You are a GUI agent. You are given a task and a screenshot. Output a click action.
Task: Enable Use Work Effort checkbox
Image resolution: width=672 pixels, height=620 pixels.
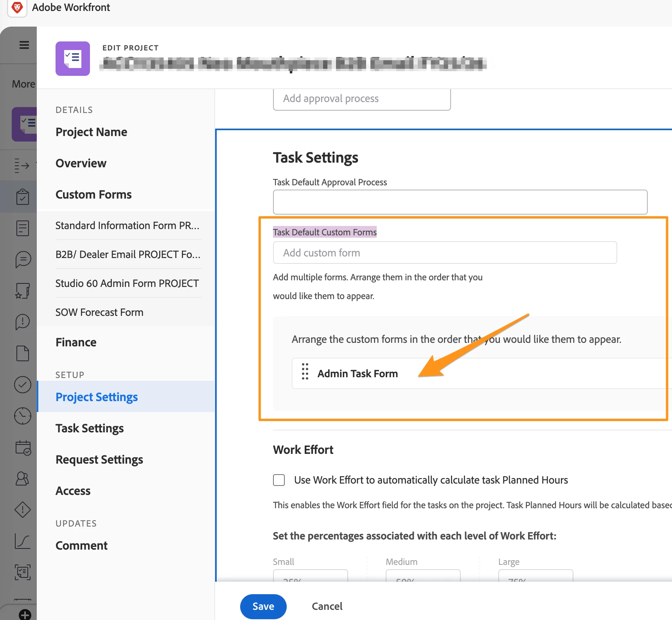279,480
